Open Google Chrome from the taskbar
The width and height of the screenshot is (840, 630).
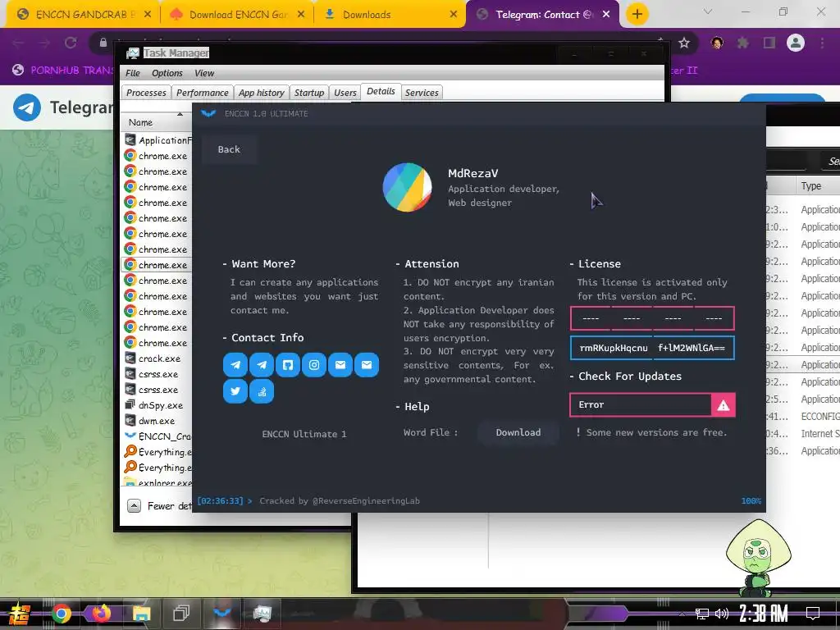coord(61,614)
